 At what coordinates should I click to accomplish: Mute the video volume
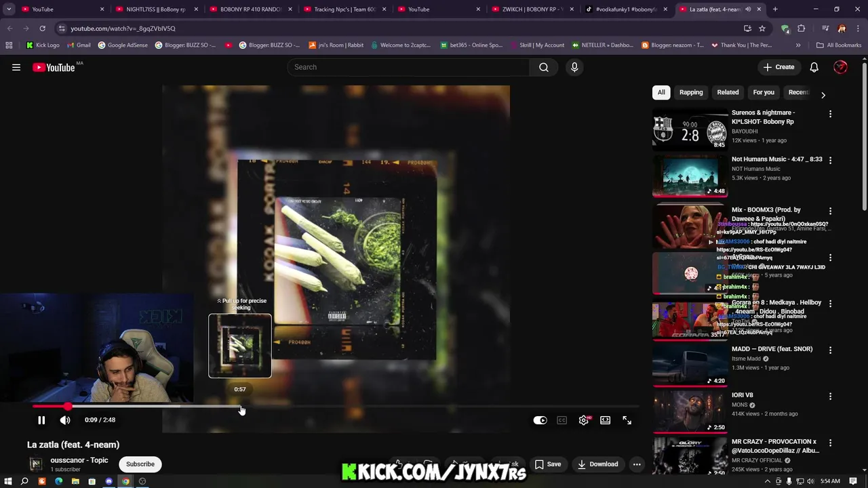pyautogui.click(x=65, y=420)
